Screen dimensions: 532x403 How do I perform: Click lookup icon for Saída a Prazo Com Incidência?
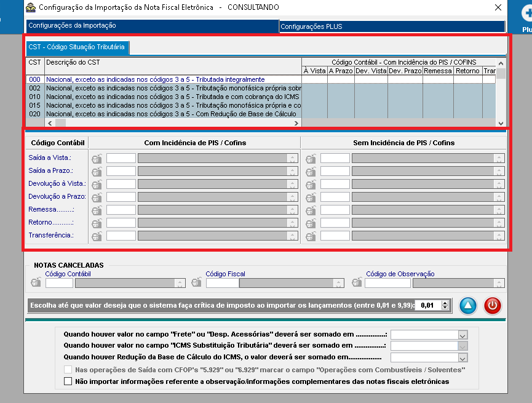[97, 171]
